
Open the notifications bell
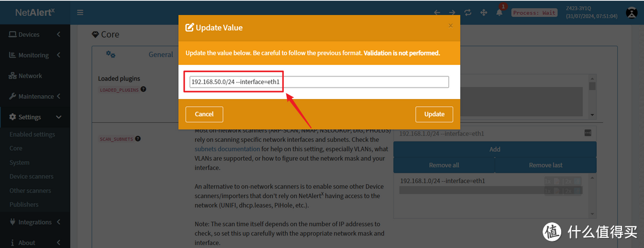(500, 13)
